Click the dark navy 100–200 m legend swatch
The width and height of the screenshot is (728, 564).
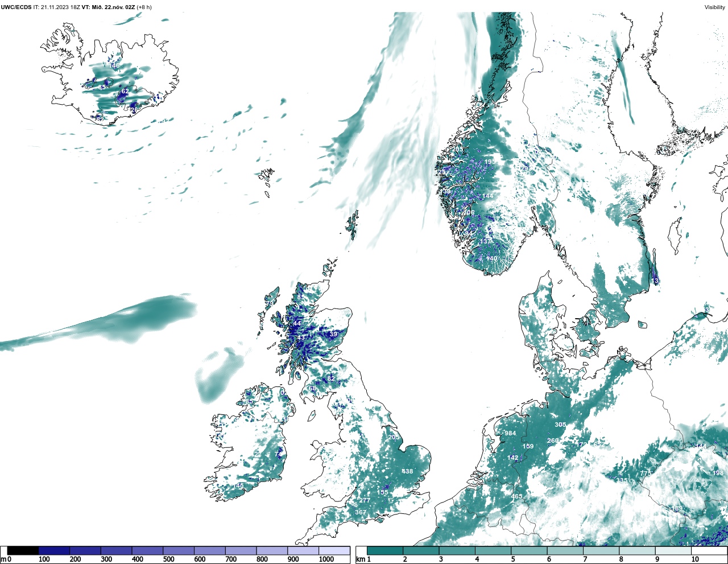tap(54, 550)
